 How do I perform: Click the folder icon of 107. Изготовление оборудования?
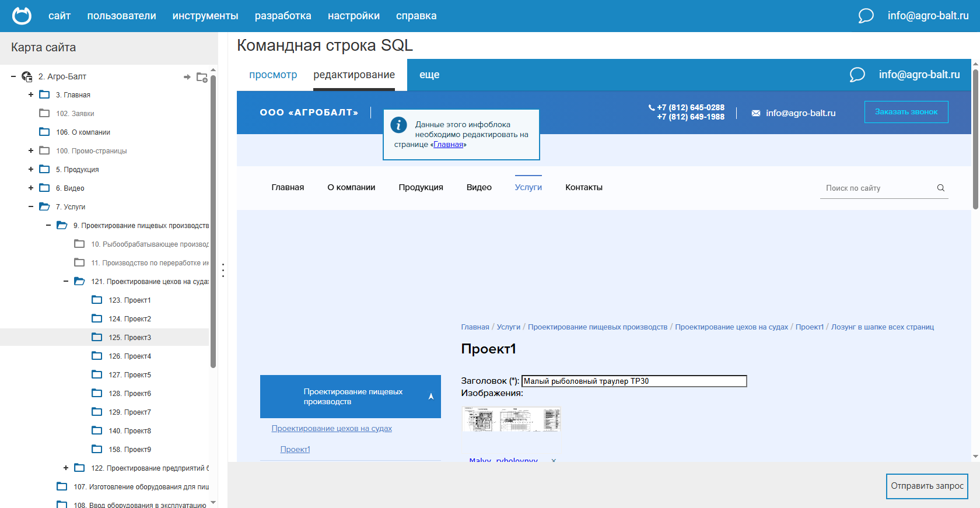62,486
